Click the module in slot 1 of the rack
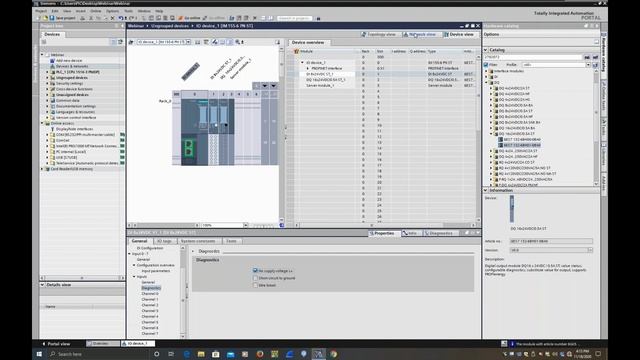Viewport: 640px width, 360px height. click(x=213, y=133)
